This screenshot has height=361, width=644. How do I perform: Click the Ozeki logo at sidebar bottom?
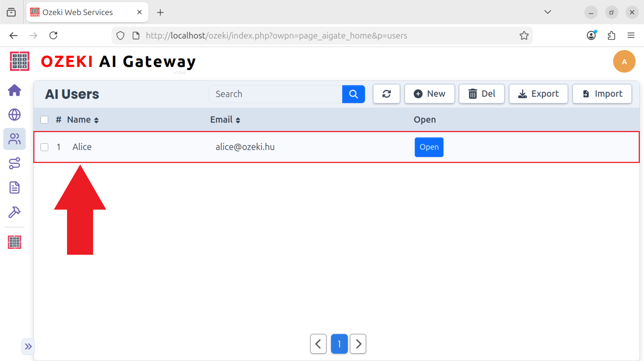pyautogui.click(x=14, y=242)
